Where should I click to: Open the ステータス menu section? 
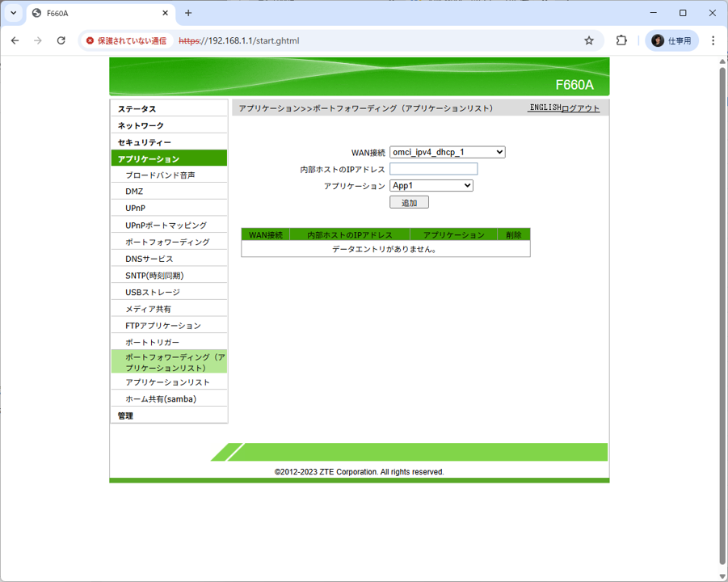click(137, 109)
